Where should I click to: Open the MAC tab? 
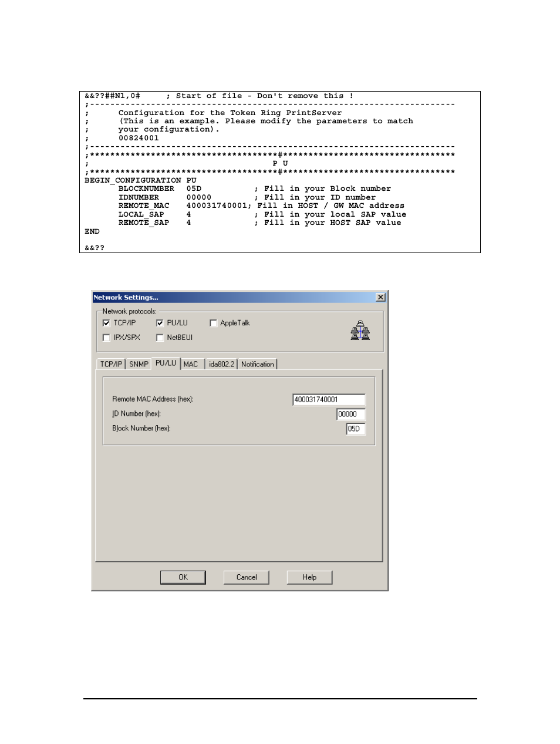pos(191,364)
